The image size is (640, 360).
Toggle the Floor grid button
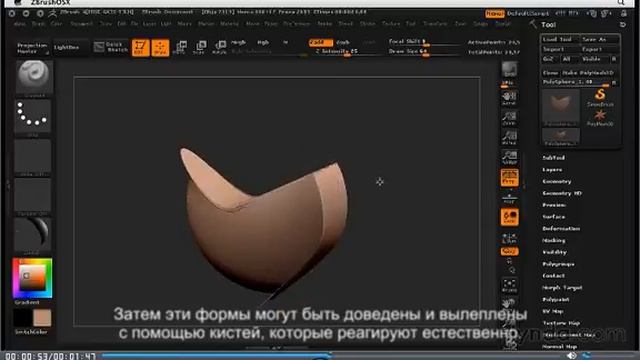(509, 198)
